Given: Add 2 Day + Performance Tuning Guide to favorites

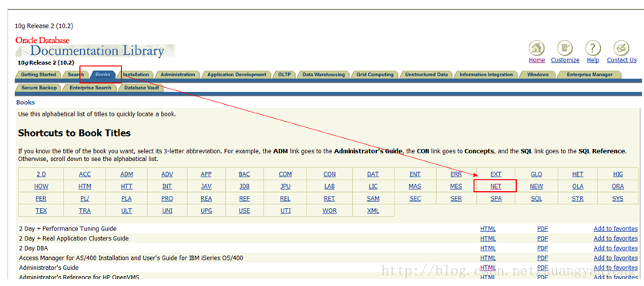Looking at the screenshot, I should click(x=615, y=228).
